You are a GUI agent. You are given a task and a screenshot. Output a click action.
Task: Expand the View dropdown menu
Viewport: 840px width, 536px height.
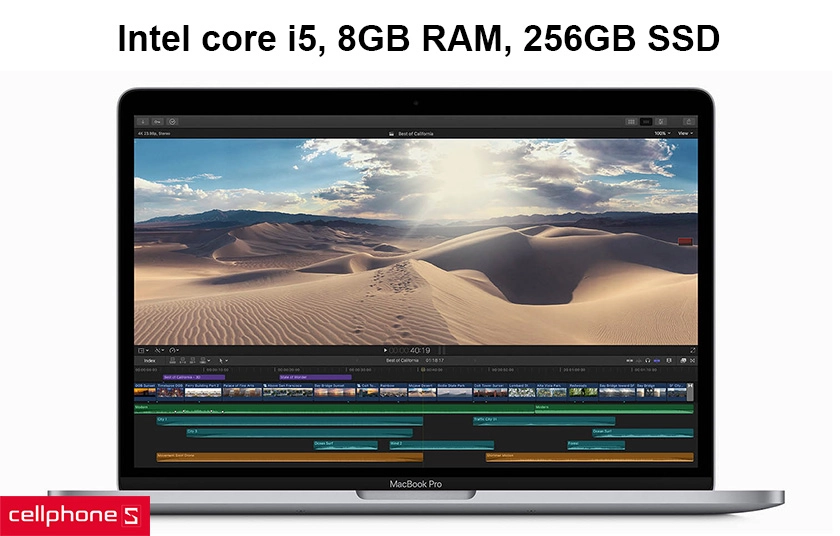click(x=685, y=133)
